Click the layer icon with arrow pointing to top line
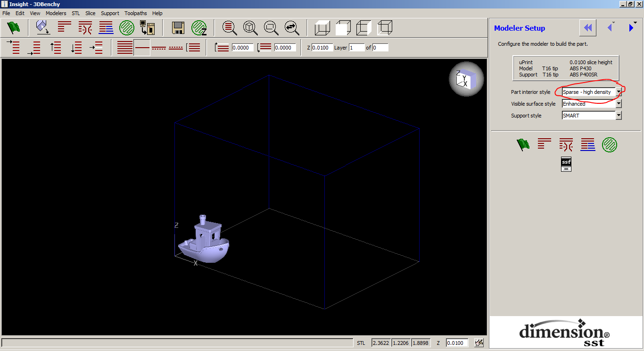The image size is (644, 351). (14, 47)
